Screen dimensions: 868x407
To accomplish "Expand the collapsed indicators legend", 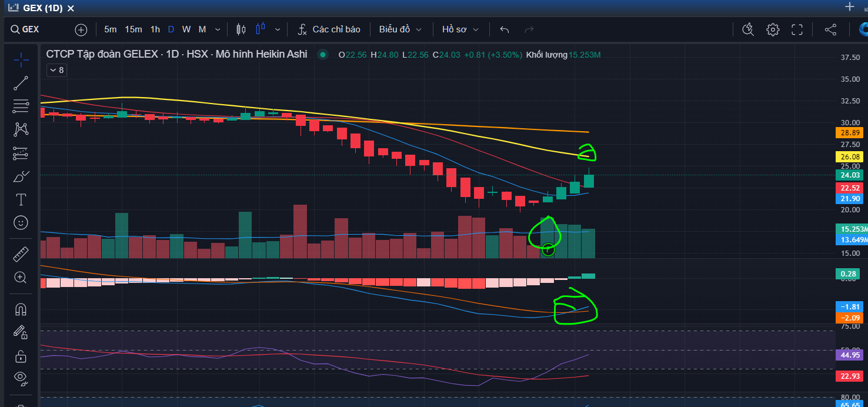I will [57, 70].
